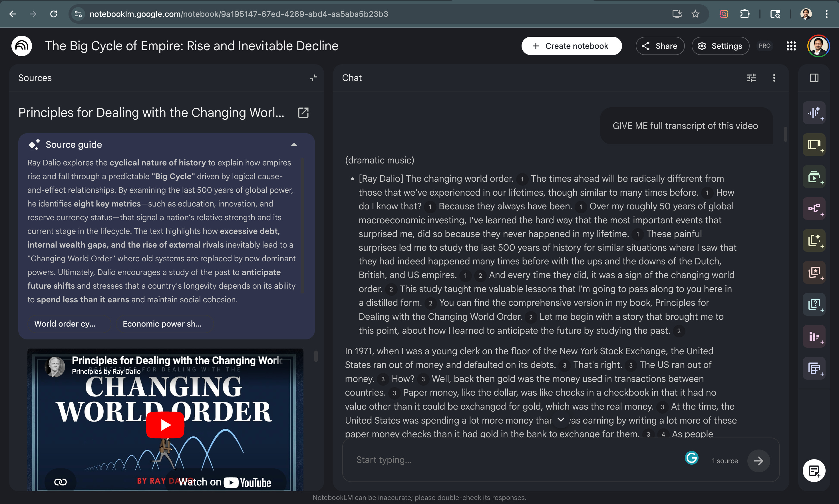This screenshot has height=504, width=839.
Task: Click the Create notebook button
Action: (x=572, y=46)
